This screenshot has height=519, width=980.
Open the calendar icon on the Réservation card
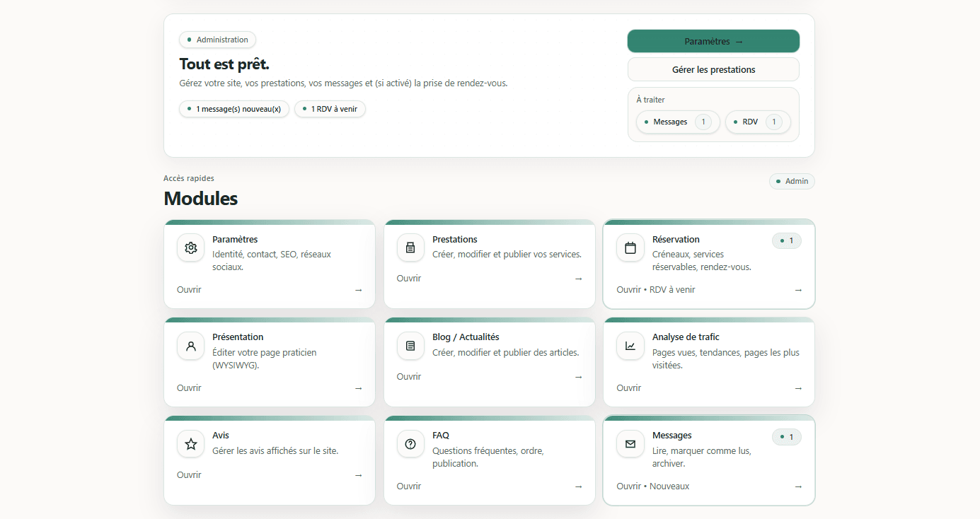[x=630, y=247]
